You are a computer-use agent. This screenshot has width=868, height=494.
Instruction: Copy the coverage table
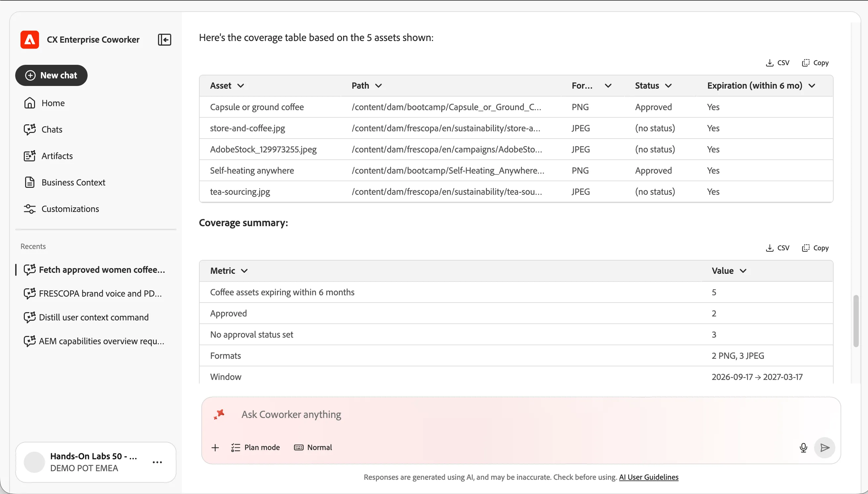click(x=815, y=63)
